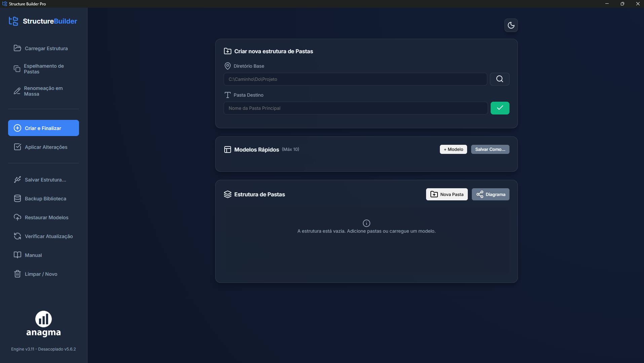Click the StructureBuilder logo icon

click(x=13, y=21)
